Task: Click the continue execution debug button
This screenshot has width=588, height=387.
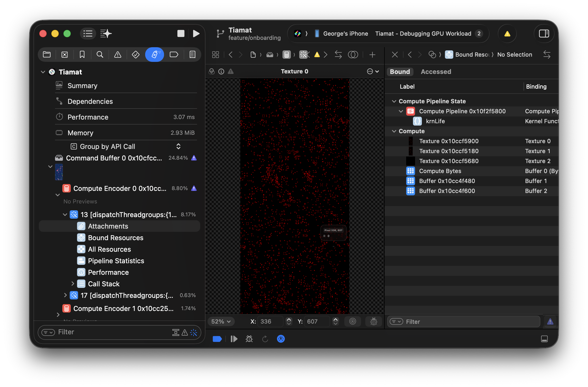Action: [234, 339]
